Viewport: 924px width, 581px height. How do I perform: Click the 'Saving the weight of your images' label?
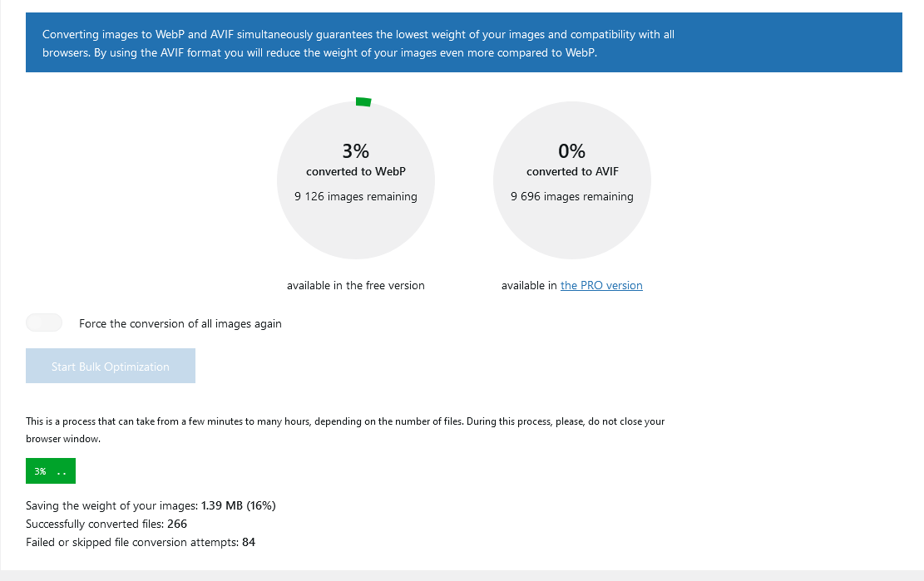click(x=112, y=505)
